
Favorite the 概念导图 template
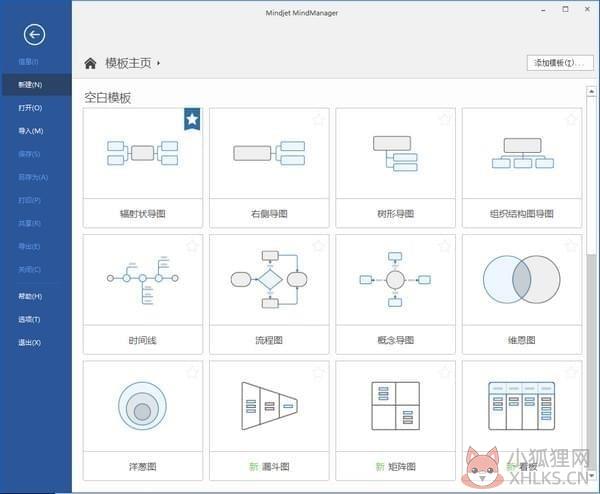(445, 246)
